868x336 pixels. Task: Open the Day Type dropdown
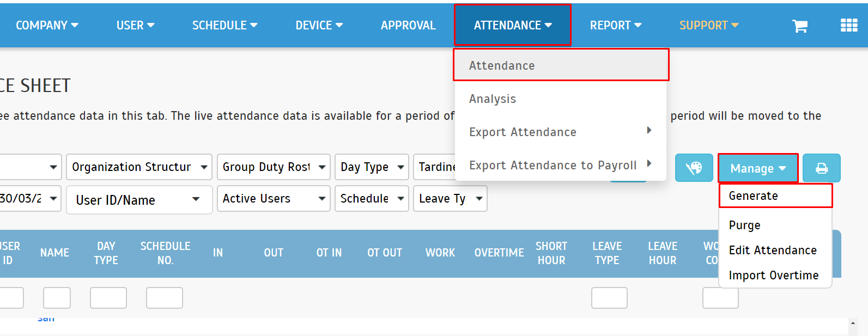click(372, 167)
